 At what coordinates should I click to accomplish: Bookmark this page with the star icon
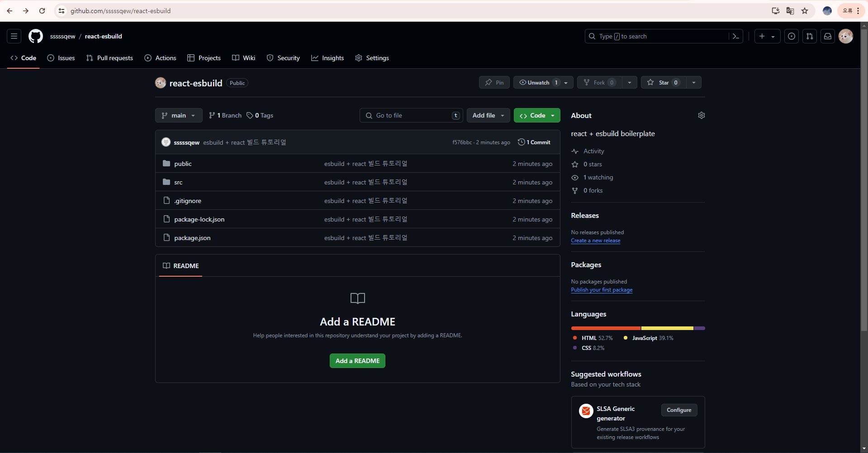click(x=805, y=11)
